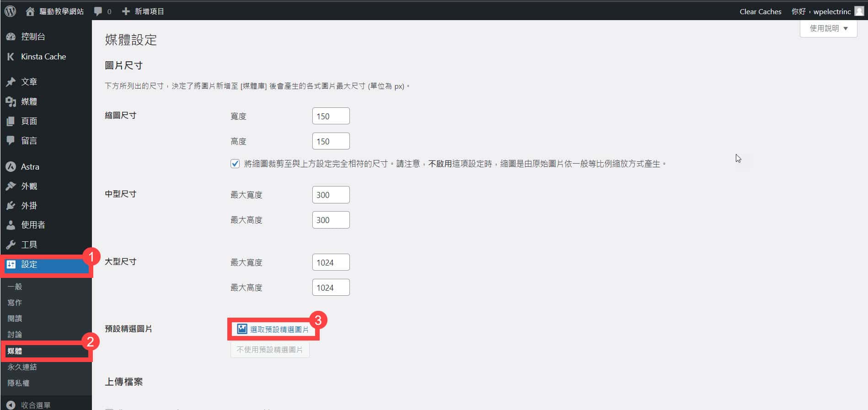
Task: Click the Kinsta Cache K icon
Action: tap(11, 57)
